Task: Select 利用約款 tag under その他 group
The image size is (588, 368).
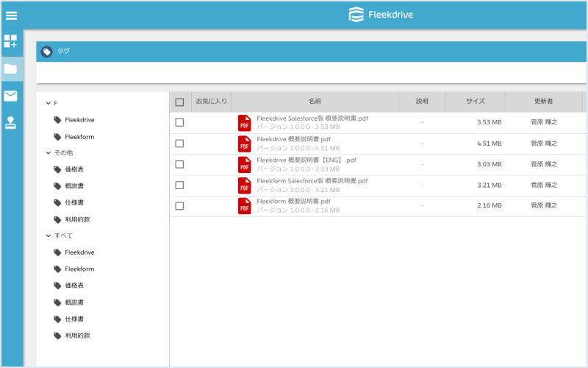Action: pos(72,219)
